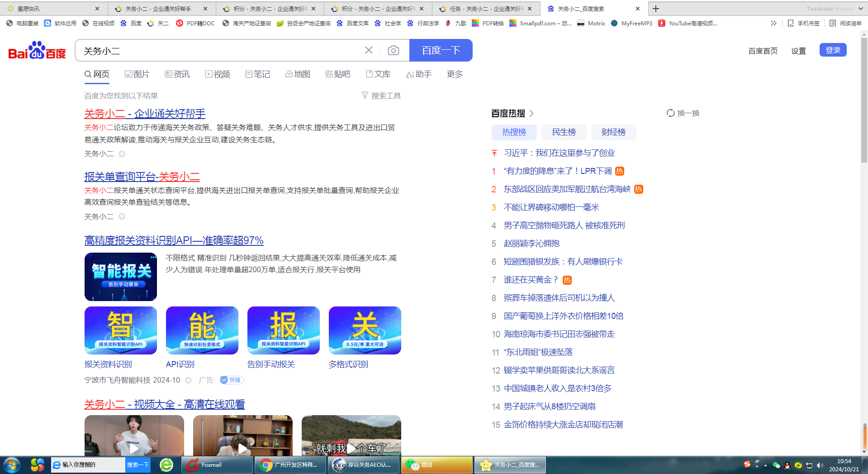Clear the search box with the X icon

pyautogui.click(x=369, y=50)
